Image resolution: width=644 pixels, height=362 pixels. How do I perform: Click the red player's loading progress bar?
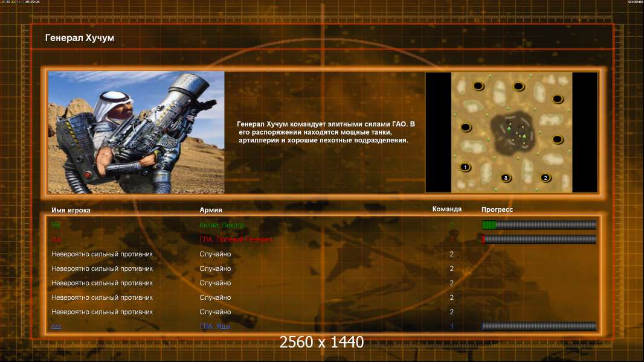click(539, 240)
